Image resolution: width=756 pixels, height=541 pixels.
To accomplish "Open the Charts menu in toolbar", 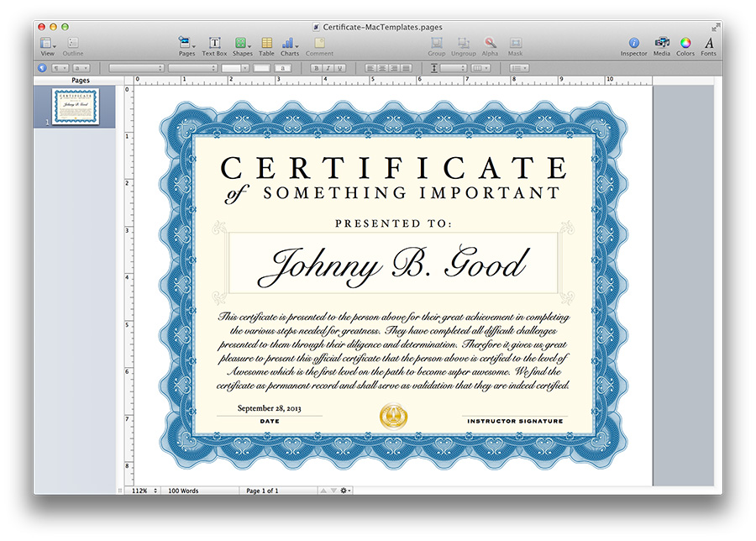I will 290,44.
